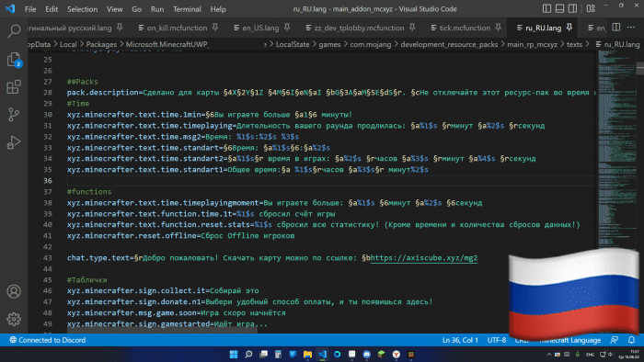Open the Terminal menu
The height and width of the screenshot is (362, 644).
pyautogui.click(x=187, y=9)
